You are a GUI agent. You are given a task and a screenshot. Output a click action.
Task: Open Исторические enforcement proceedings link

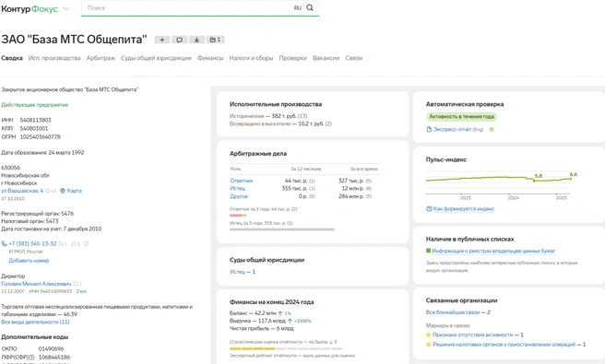coord(247,116)
